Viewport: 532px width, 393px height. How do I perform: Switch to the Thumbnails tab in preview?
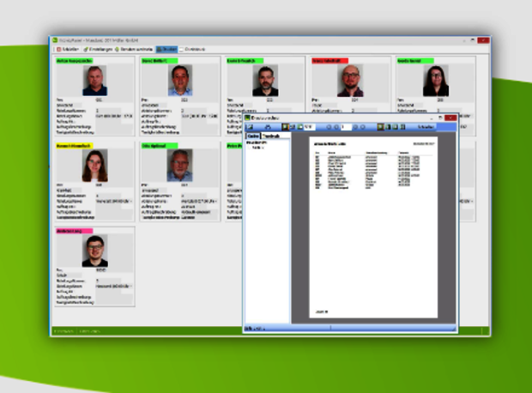coord(271,136)
